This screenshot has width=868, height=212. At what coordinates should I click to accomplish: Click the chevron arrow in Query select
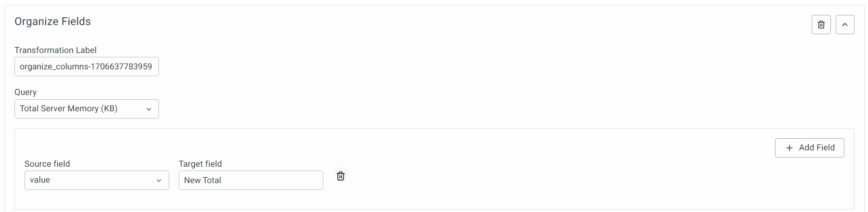coord(149,109)
